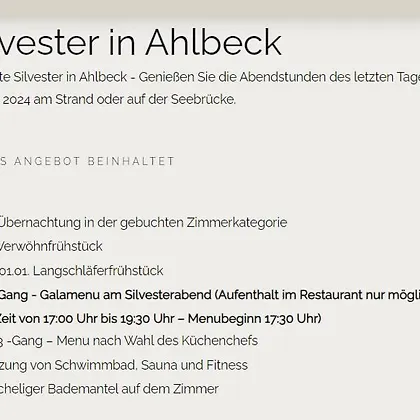Click the bold 'Galamenu am Silvesterabend' text
The image size is (420, 420).
[x=125, y=295]
